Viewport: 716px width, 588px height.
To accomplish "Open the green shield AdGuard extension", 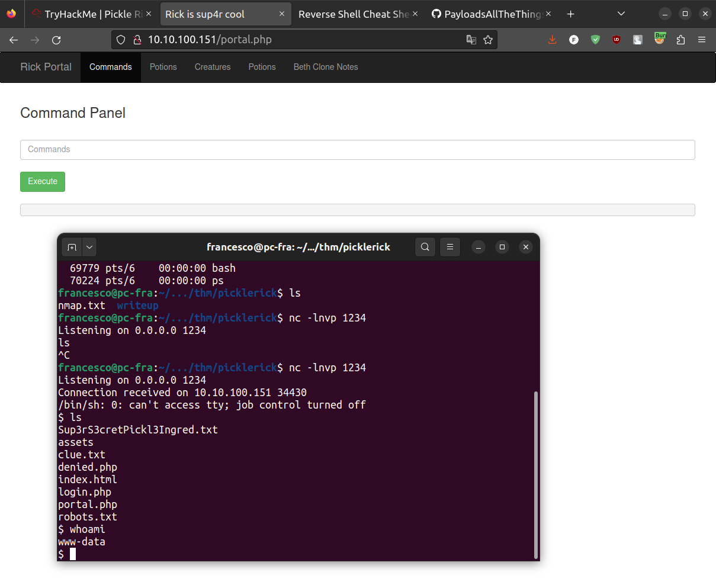I will tap(595, 40).
